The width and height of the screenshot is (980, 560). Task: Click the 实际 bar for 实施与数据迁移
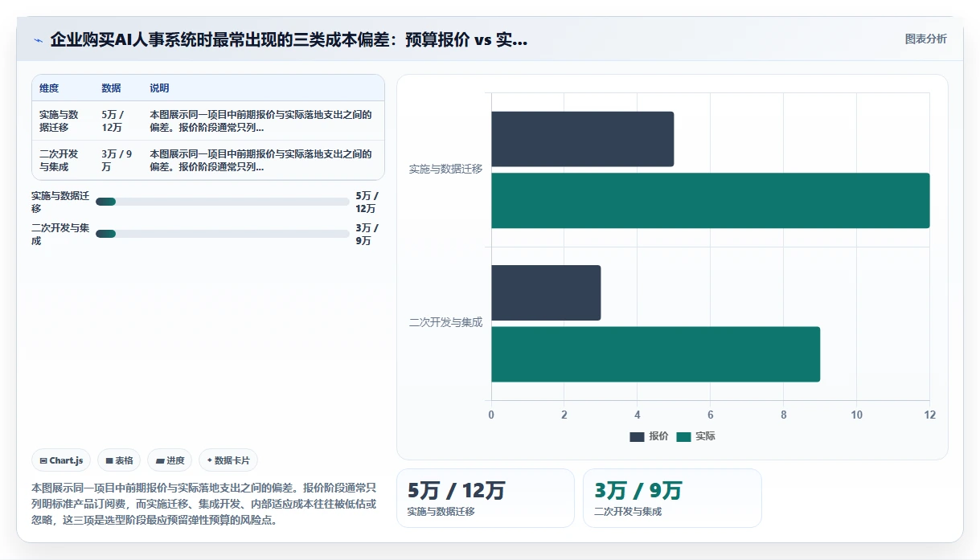click(x=711, y=201)
